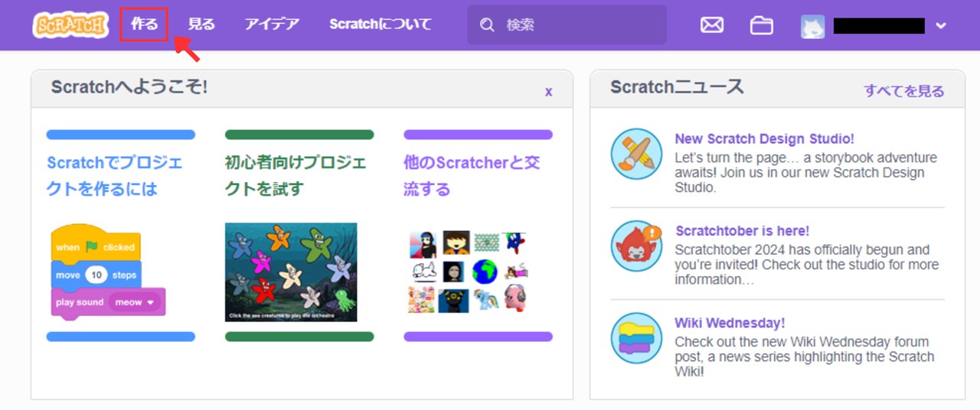Click すべてを見る in Scratch news
980x410 pixels.
click(904, 91)
